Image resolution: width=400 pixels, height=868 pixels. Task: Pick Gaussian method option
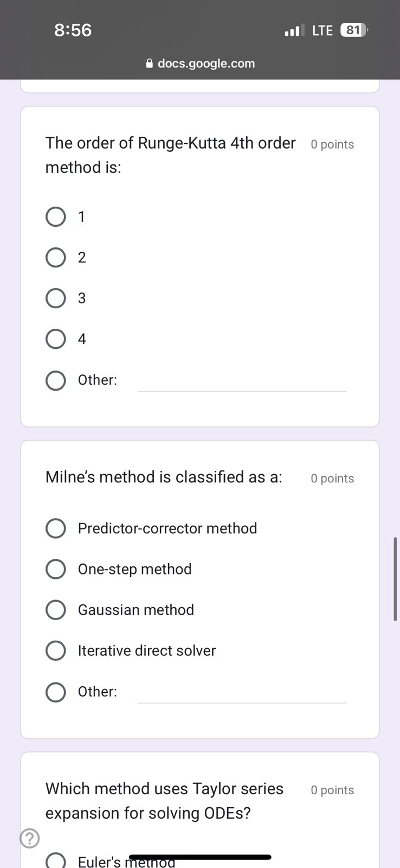pyautogui.click(x=55, y=609)
